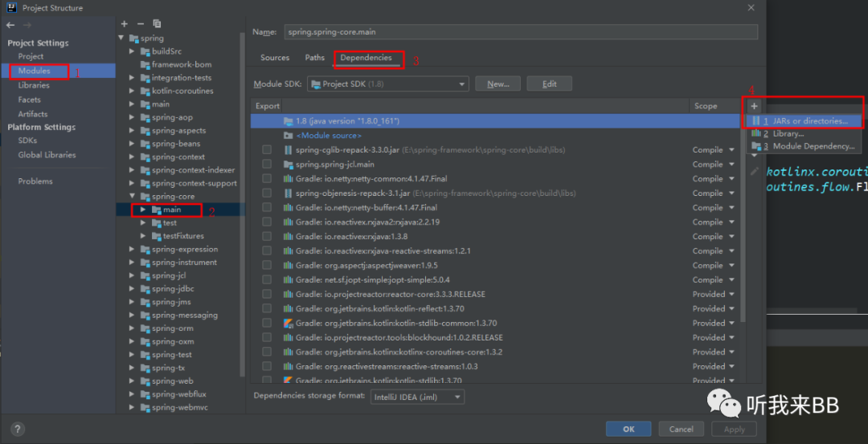
Task: Collapse the spring-core tree node
Action: click(133, 196)
